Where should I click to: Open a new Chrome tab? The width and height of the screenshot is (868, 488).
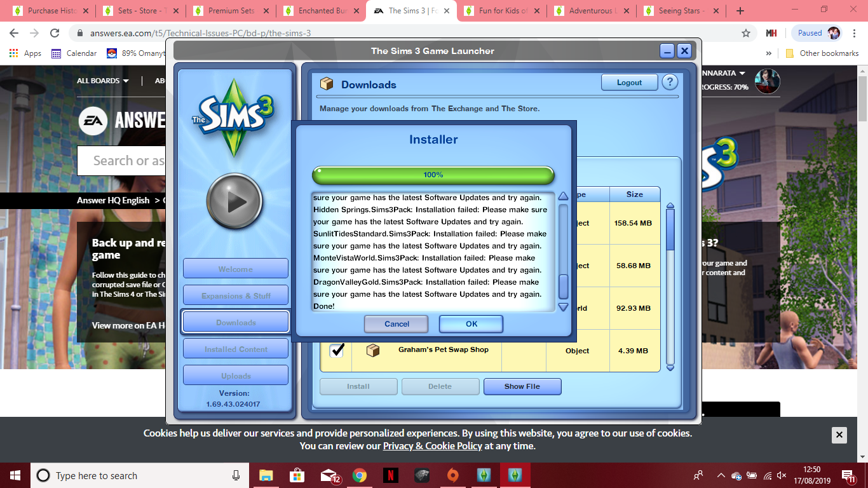740,11
